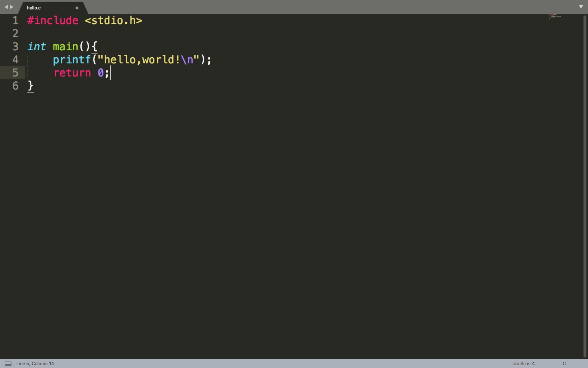Click the Line 5, Column 14 status text
The width and height of the screenshot is (588, 368).
(35, 364)
